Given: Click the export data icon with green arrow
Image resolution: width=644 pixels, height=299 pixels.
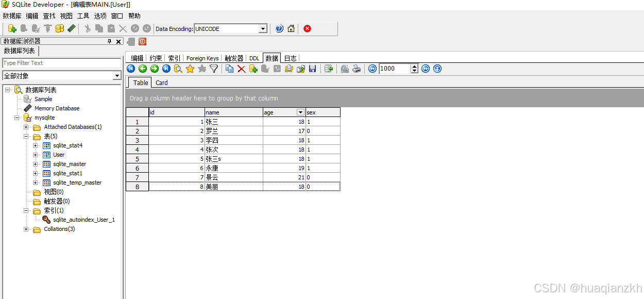Looking at the screenshot, I should click(329, 69).
